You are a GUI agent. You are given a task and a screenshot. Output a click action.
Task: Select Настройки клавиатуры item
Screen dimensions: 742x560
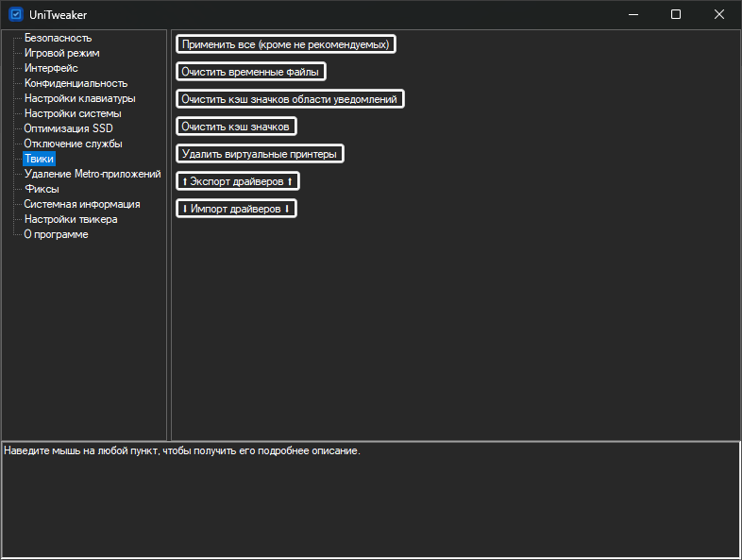tap(79, 98)
